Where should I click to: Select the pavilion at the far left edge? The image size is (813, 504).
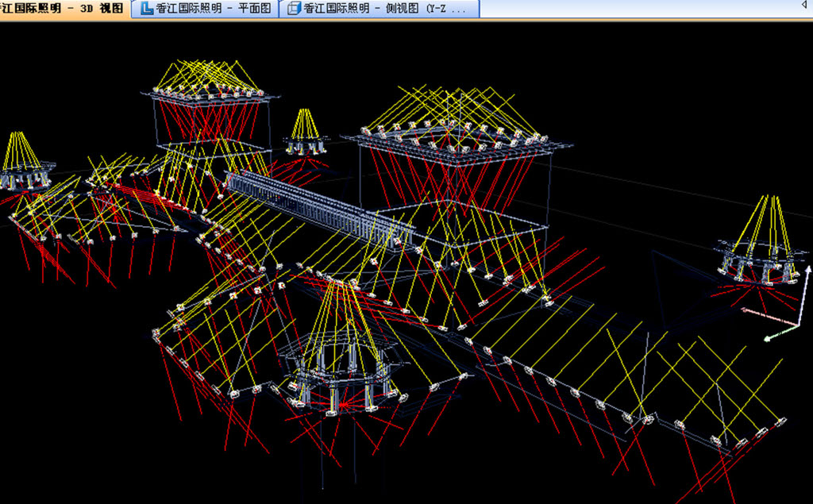pyautogui.click(x=22, y=176)
